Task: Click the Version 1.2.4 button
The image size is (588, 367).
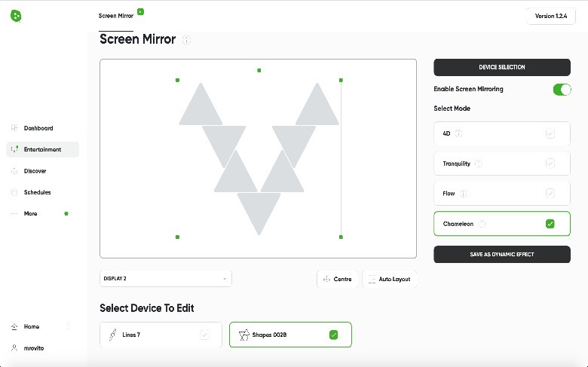Action: click(x=551, y=16)
